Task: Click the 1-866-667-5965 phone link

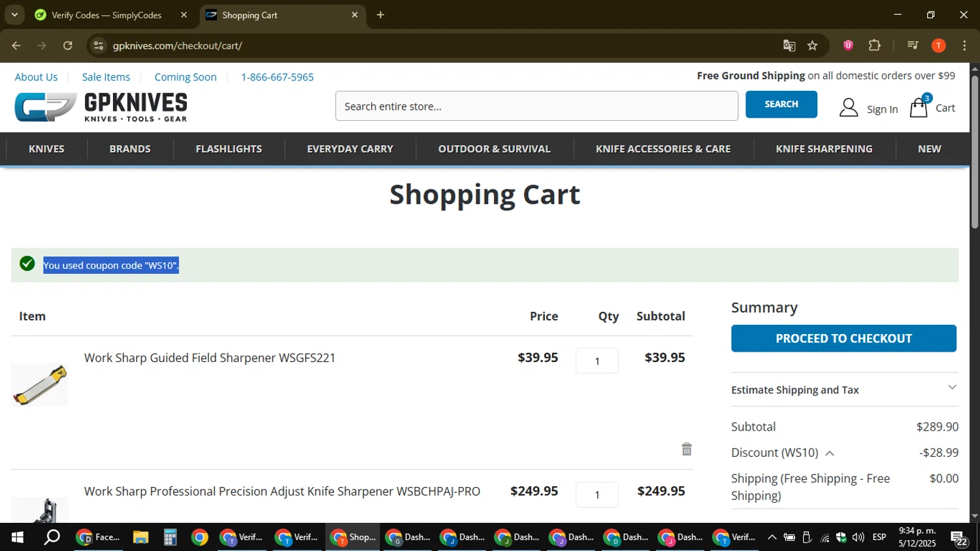Action: [x=278, y=77]
